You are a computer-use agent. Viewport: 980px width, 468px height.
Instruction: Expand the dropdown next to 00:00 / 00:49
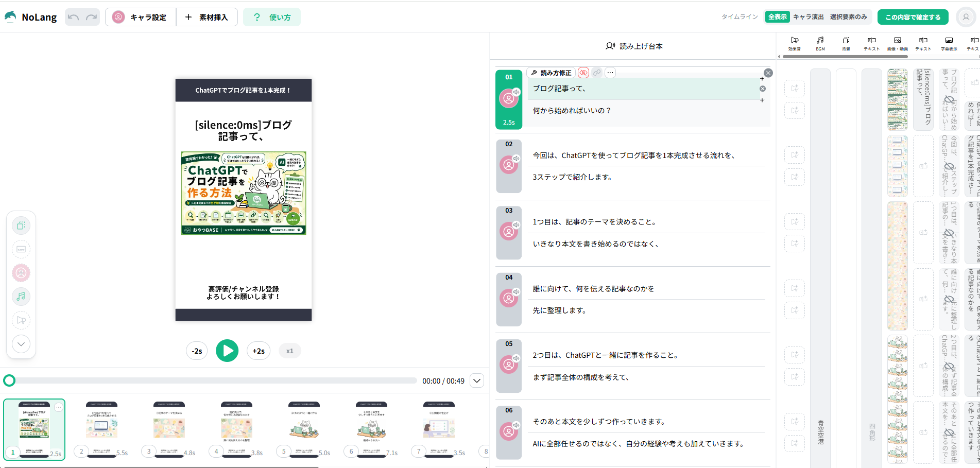477,381
